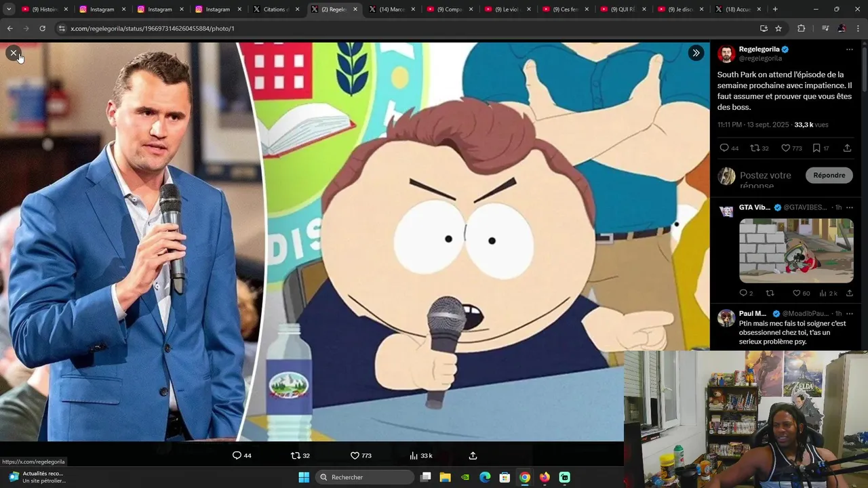The height and width of the screenshot is (488, 868).
Task: Open the Chrome three-dot menu
Action: point(859,28)
